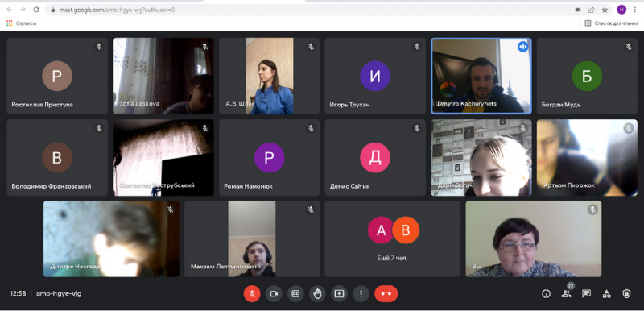Click the muted mic icon on Артьом Пирожок tile
This screenshot has width=644, height=311.
click(629, 128)
